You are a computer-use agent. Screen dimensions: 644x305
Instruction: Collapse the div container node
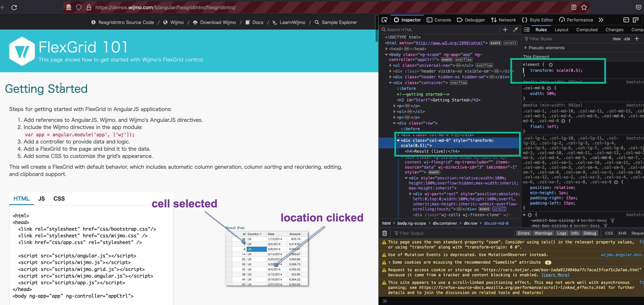tap(390, 83)
